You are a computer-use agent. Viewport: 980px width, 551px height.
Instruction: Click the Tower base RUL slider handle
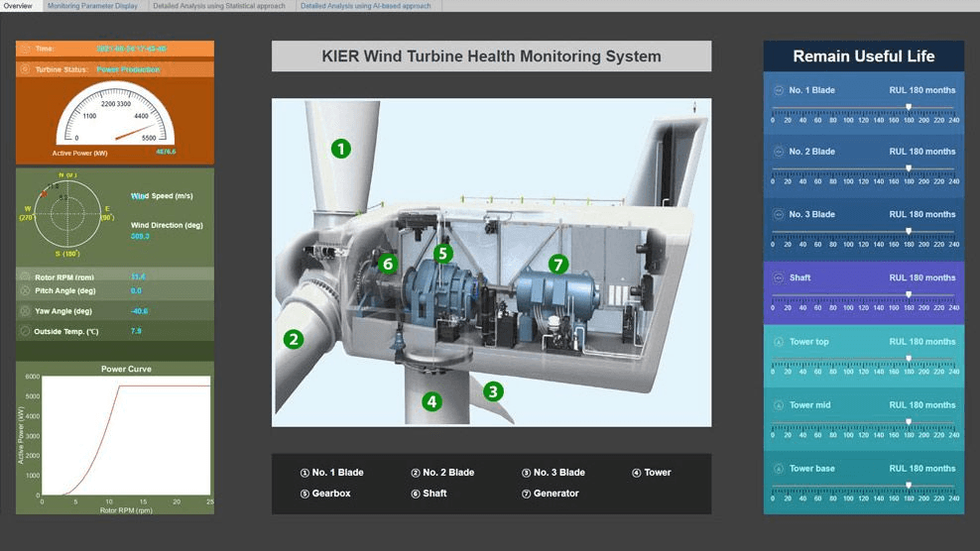pos(909,486)
